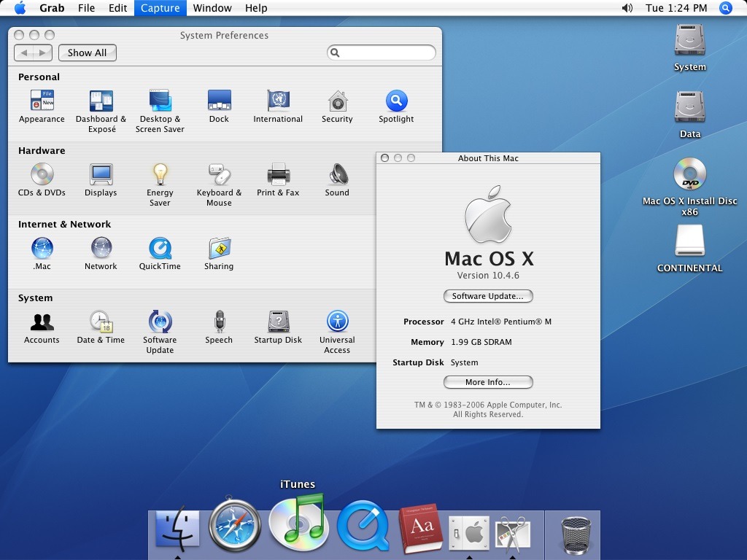Viewport: 747px width, 560px height.
Task: Open the Appearance preference pane
Action: point(42,99)
